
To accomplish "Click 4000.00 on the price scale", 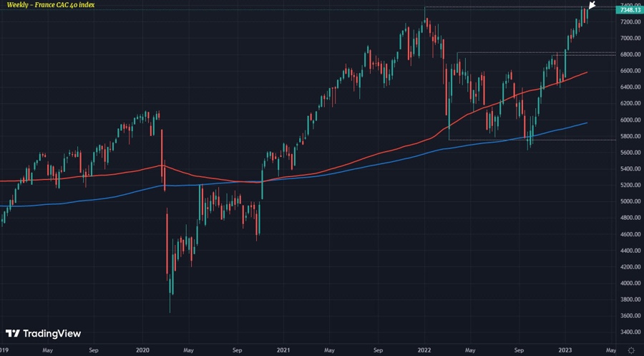I will (631, 283).
